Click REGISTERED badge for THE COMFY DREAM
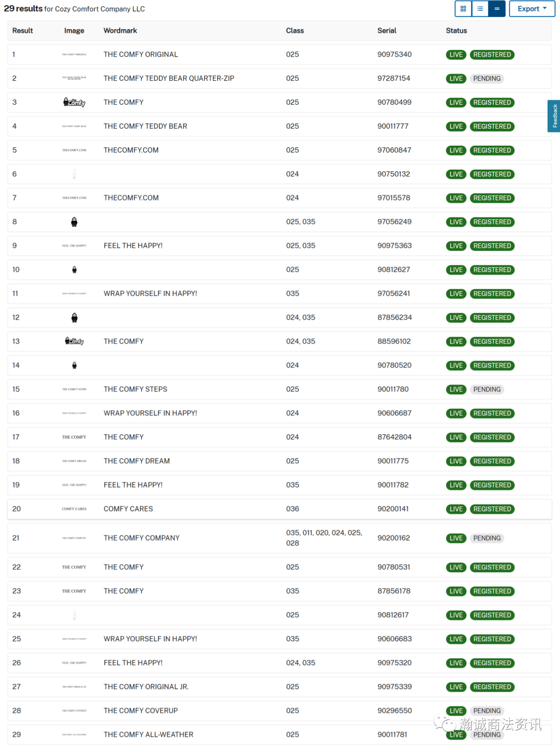Image resolution: width=560 pixels, height=749 pixels. tap(492, 461)
